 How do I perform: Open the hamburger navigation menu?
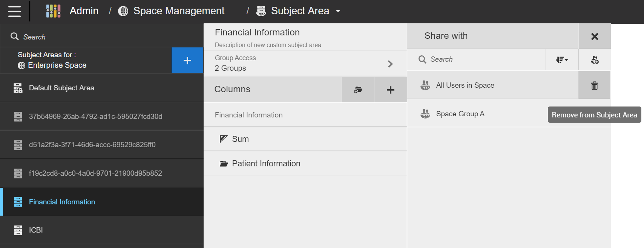[x=14, y=11]
